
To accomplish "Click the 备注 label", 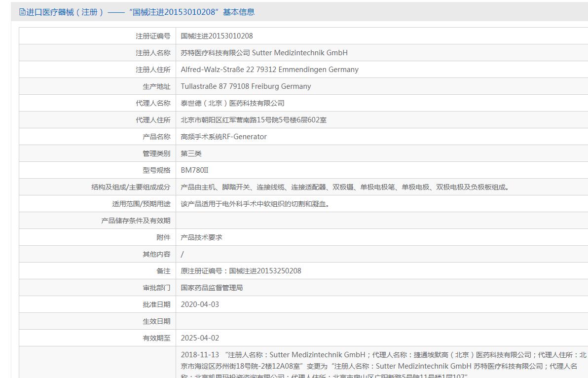I will [163, 271].
